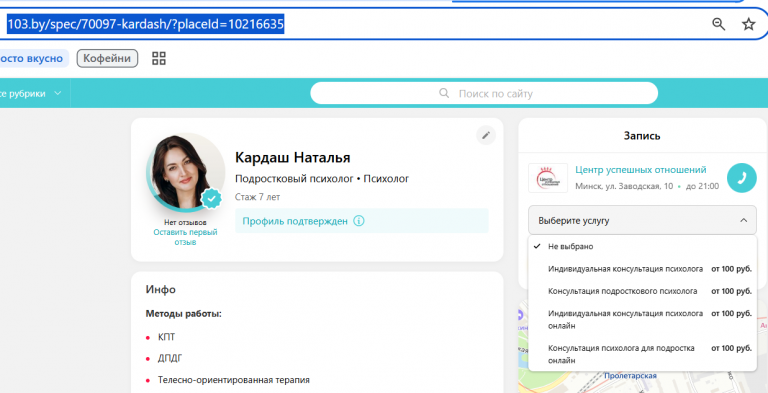The image size is (768, 393).
Task: Click the КПТ list item
Action: [x=166, y=338]
